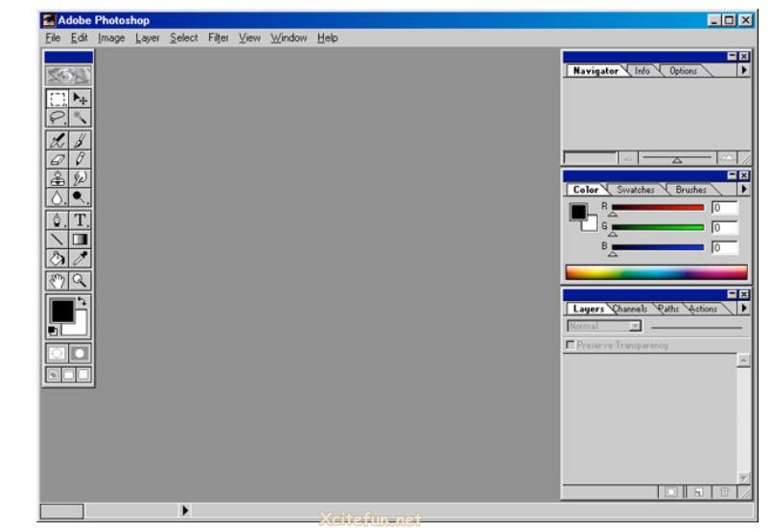Select the Blur (water drop) tool
The height and width of the screenshot is (532, 772).
(58, 197)
